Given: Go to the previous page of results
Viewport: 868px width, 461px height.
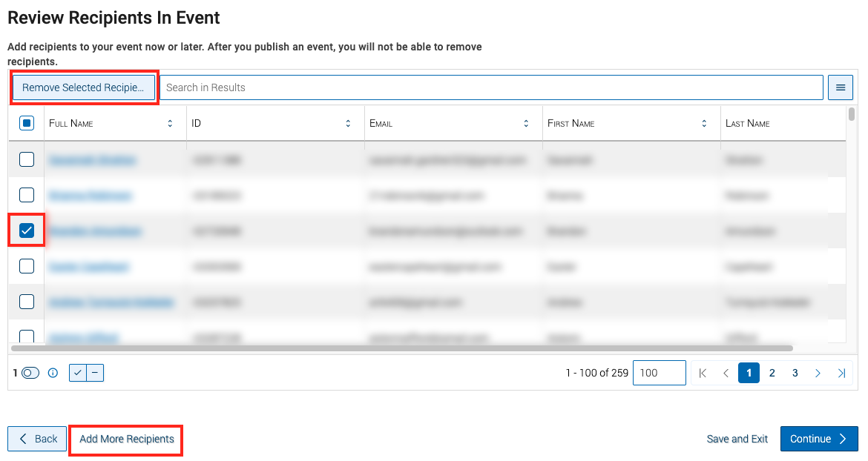Looking at the screenshot, I should tap(726, 373).
